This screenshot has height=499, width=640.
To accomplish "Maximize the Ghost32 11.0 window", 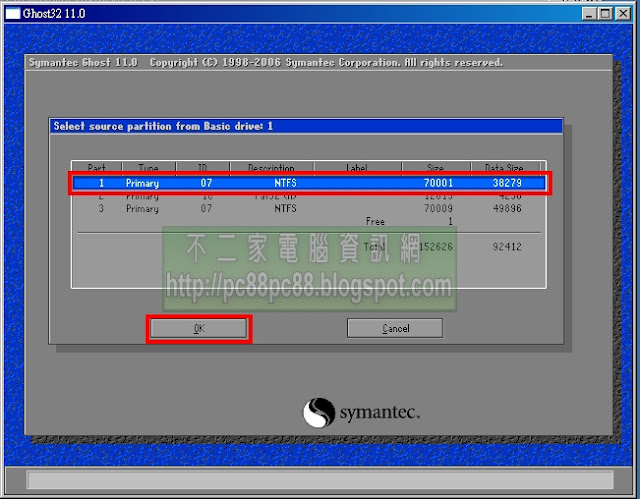I will [605, 14].
